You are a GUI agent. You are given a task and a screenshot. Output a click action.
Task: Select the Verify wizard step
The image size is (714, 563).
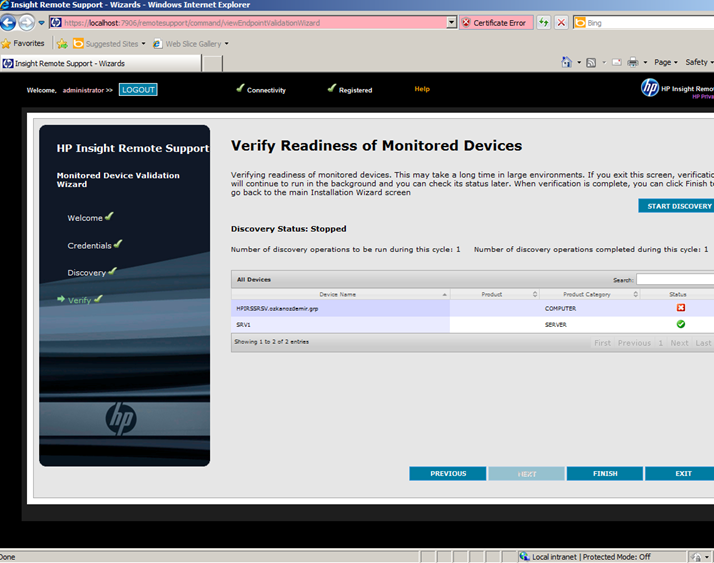point(80,299)
